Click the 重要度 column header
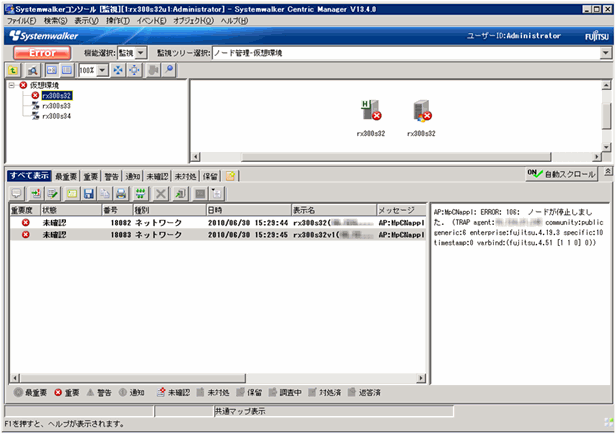Viewport: 616px width, 434px height. click(x=25, y=210)
